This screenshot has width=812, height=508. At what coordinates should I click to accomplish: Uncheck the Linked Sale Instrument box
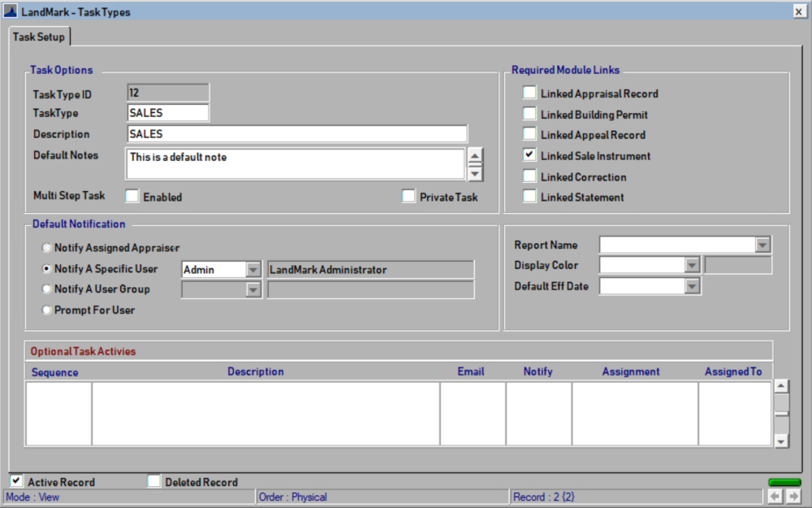click(x=529, y=155)
